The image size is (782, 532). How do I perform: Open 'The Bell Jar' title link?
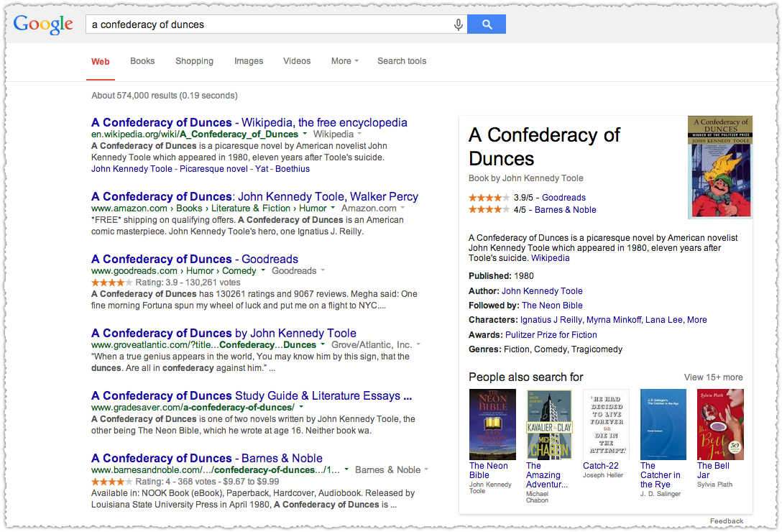[713, 470]
